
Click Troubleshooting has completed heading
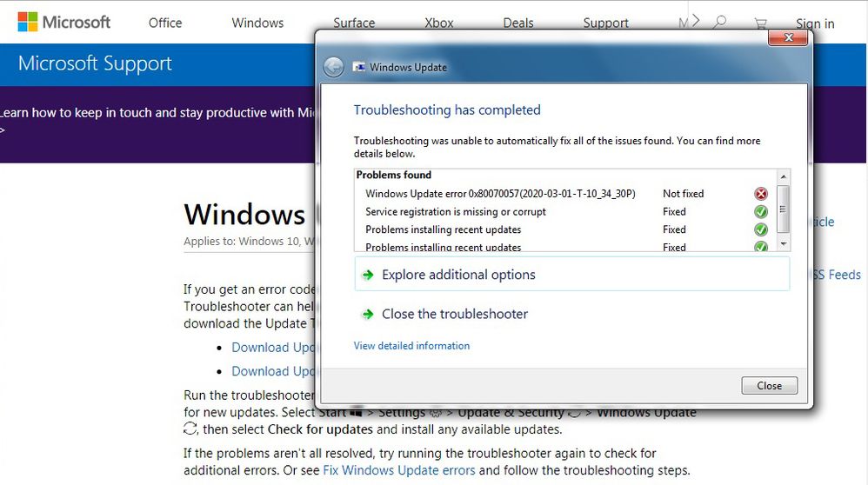point(447,110)
